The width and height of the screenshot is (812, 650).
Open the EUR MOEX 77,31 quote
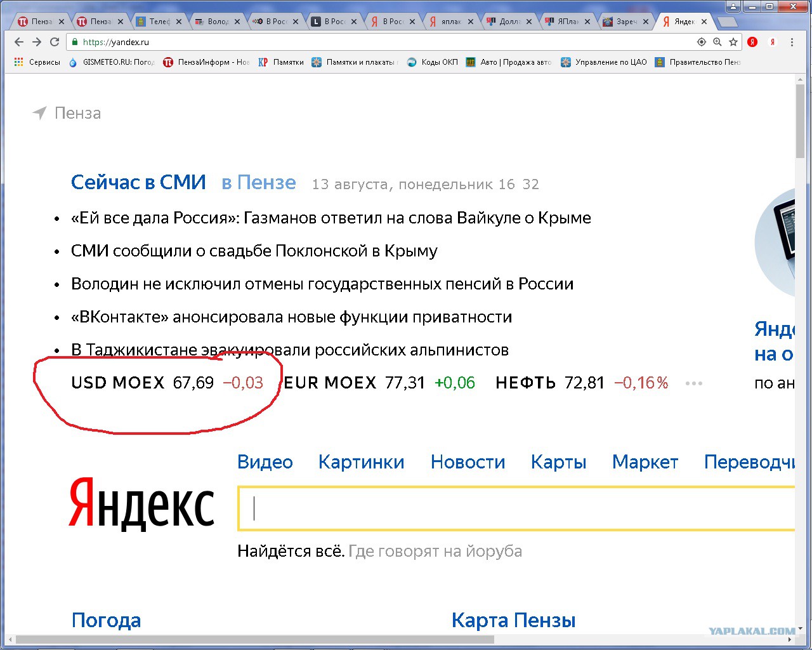click(380, 383)
